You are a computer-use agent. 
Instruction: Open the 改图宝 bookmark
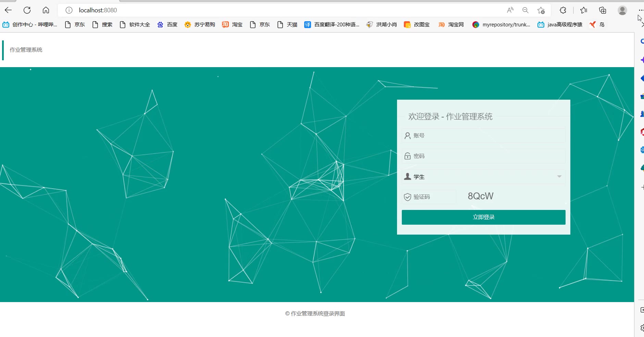pos(417,25)
